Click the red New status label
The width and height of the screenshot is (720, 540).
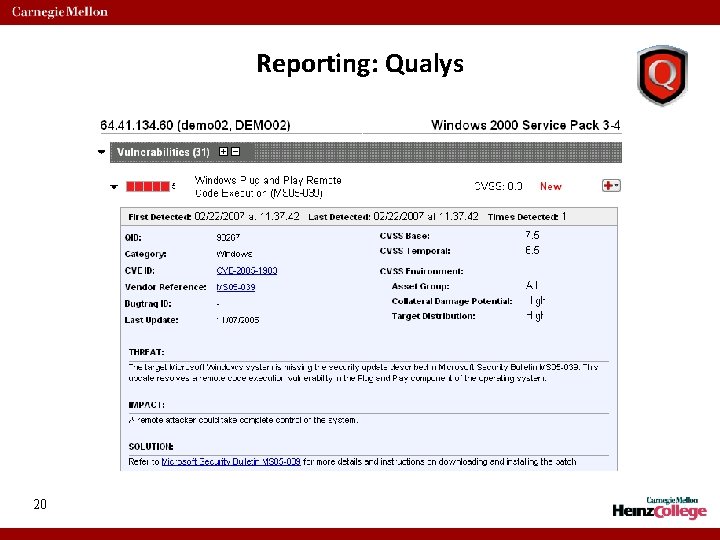551,186
